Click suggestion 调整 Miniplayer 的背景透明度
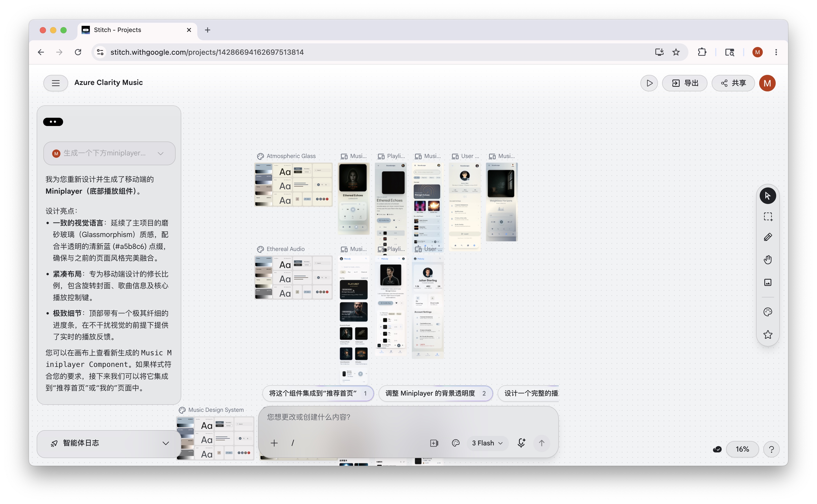817x504 pixels. point(435,393)
